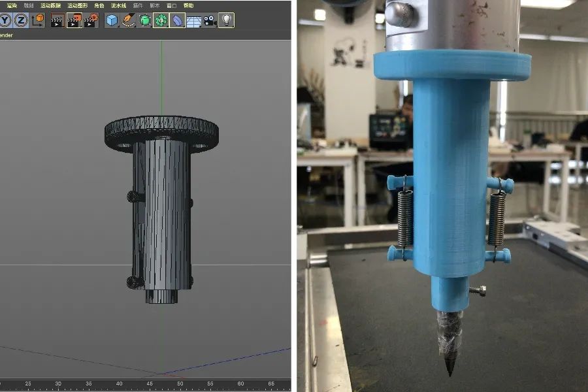Select the cylinder wireframe model in viewport
Viewport: 588px width, 392px height.
[162, 216]
